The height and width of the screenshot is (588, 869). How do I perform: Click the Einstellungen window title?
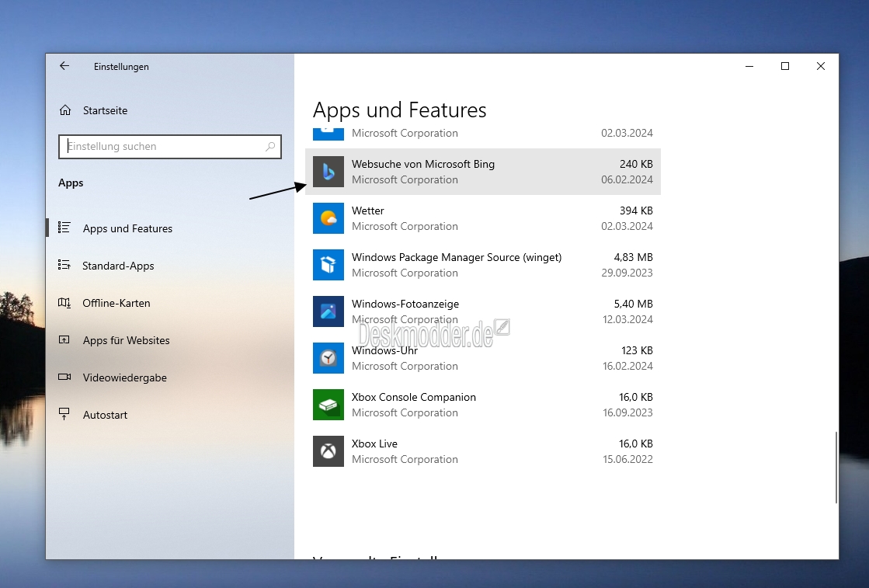point(121,67)
